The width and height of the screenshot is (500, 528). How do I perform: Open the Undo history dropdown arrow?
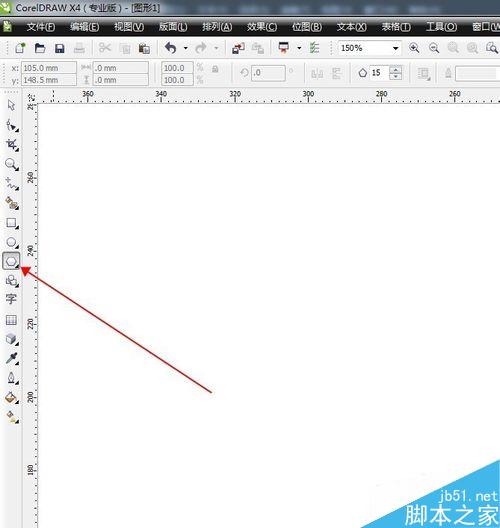click(186, 48)
